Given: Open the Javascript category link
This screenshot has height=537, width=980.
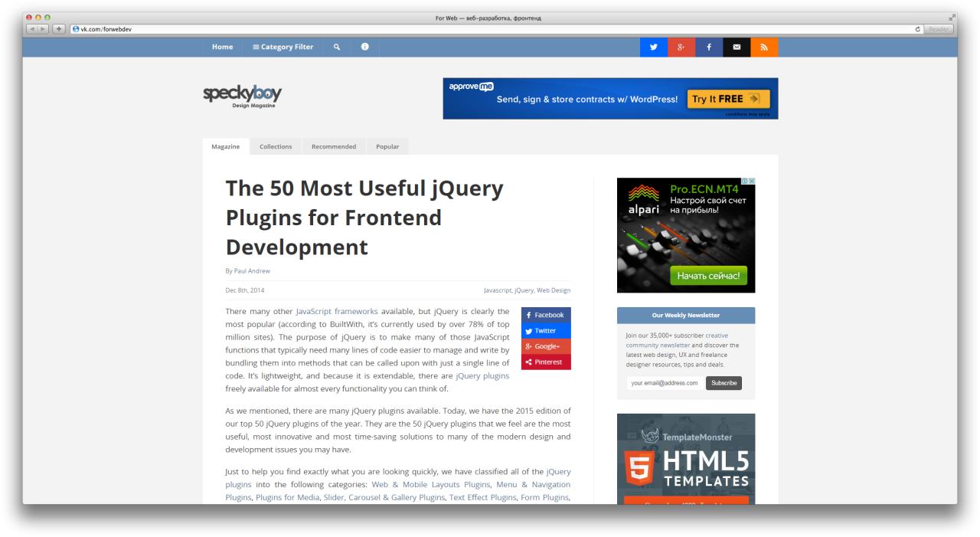Looking at the screenshot, I should (498, 290).
